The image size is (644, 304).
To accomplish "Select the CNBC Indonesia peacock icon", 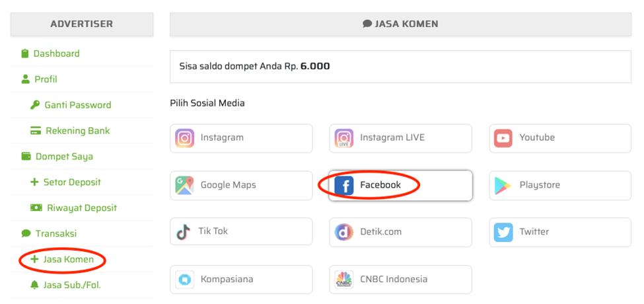I will point(343,280).
